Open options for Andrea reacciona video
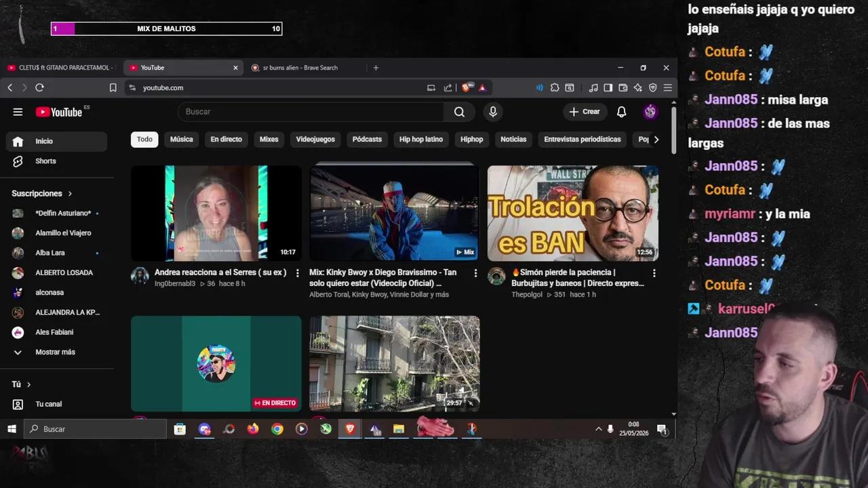 (297, 273)
